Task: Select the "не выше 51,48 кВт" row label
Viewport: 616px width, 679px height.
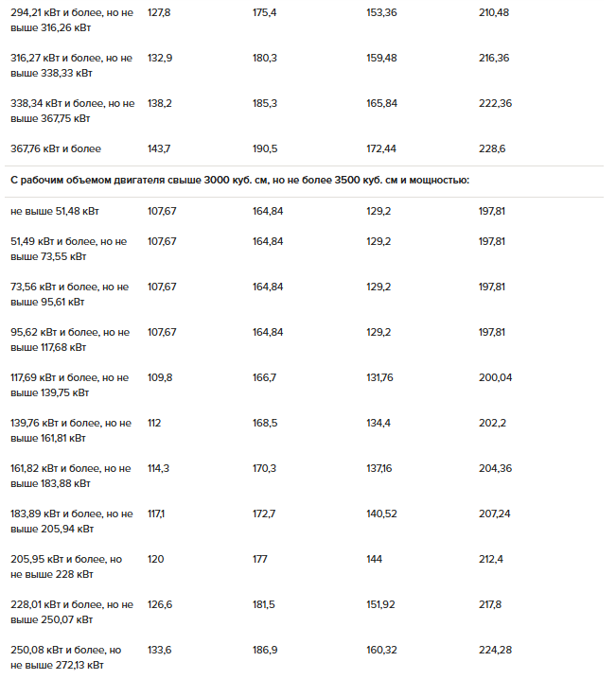Action: [55, 211]
